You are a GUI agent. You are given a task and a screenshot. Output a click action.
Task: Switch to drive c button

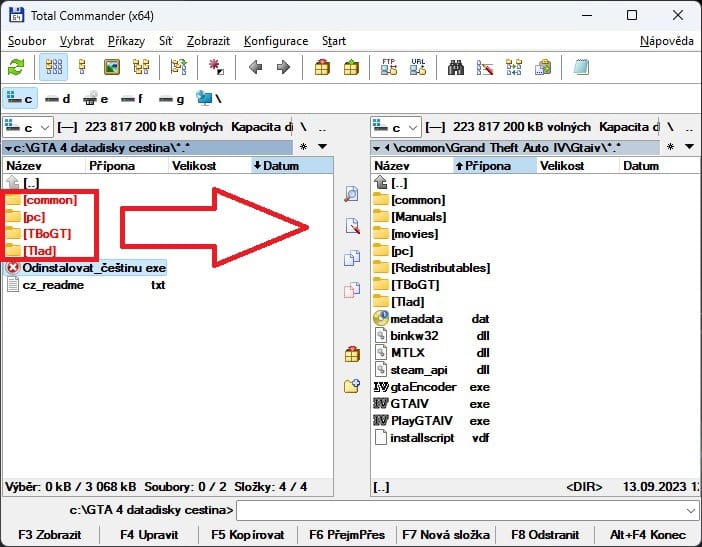[20, 98]
